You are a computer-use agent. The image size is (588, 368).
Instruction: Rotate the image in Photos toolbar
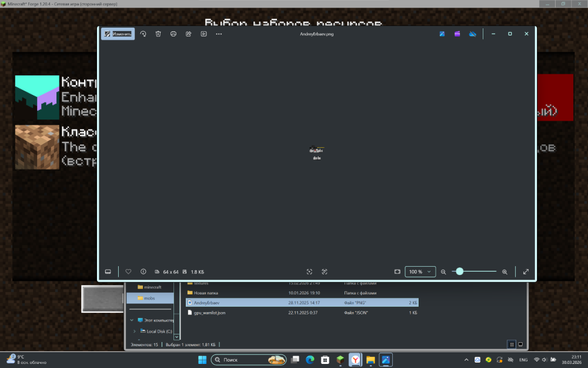point(143,34)
